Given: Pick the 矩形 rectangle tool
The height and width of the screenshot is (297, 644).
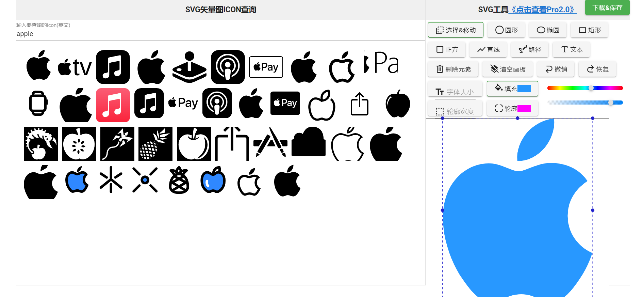Looking at the screenshot, I should (590, 30).
